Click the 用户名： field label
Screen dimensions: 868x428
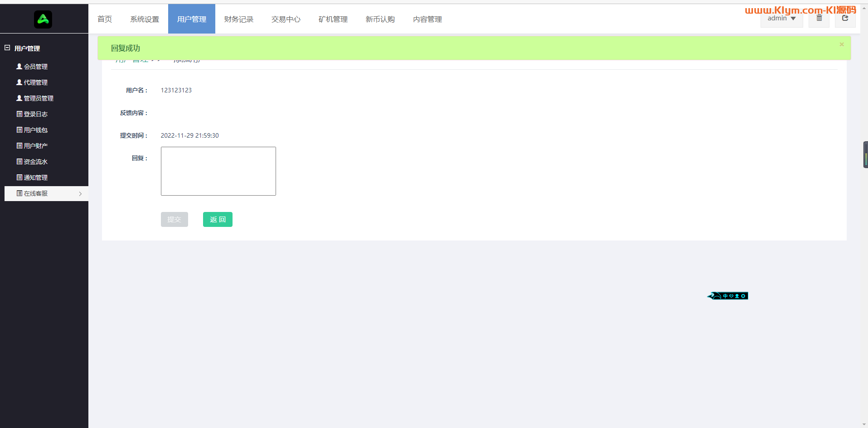pos(137,91)
